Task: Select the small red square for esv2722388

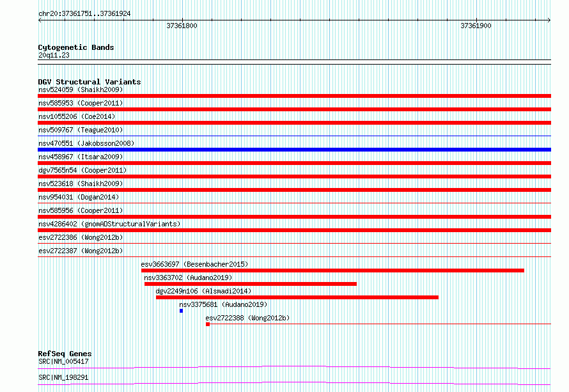Action: (x=208, y=324)
